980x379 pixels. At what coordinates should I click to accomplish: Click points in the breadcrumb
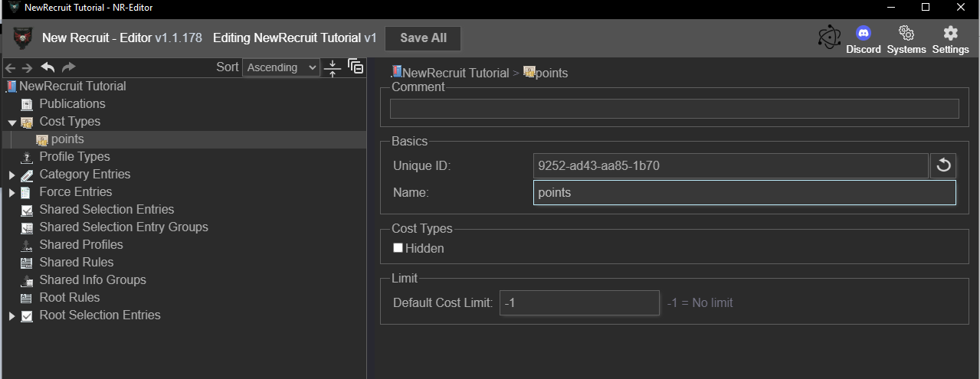[x=552, y=74]
